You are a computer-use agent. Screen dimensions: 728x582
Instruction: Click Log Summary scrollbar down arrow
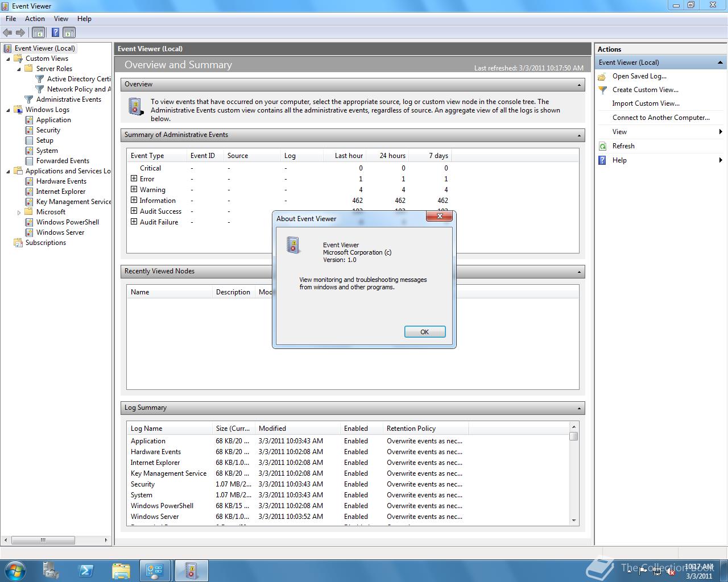[x=574, y=520]
